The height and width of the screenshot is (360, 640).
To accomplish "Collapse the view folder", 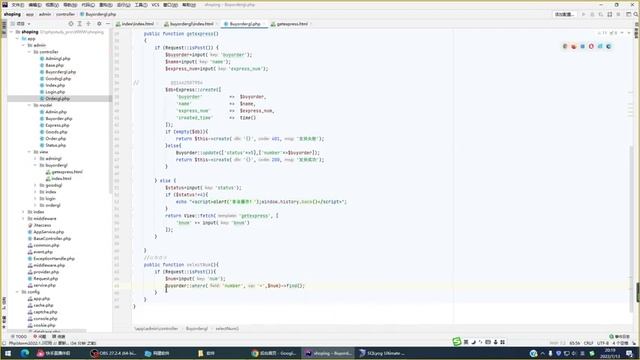I will [x=29, y=152].
